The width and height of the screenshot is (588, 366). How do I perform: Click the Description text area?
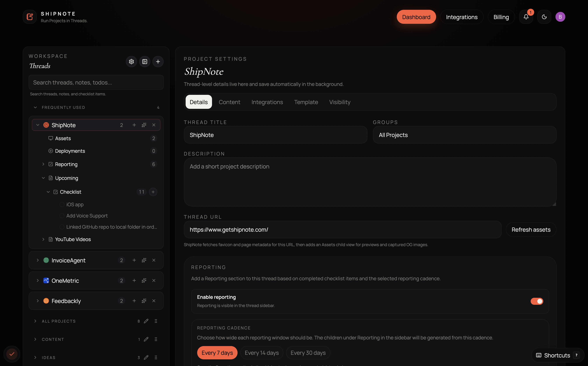pos(370,182)
